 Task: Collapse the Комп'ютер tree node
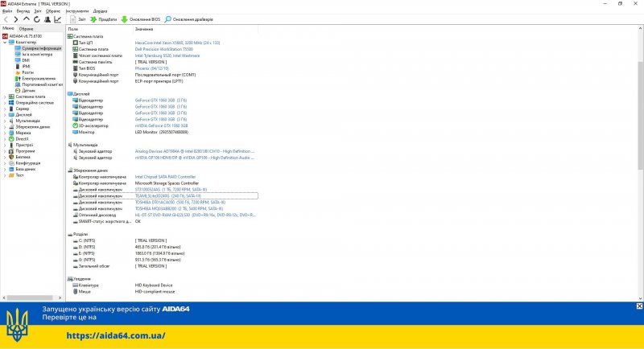coord(5,42)
